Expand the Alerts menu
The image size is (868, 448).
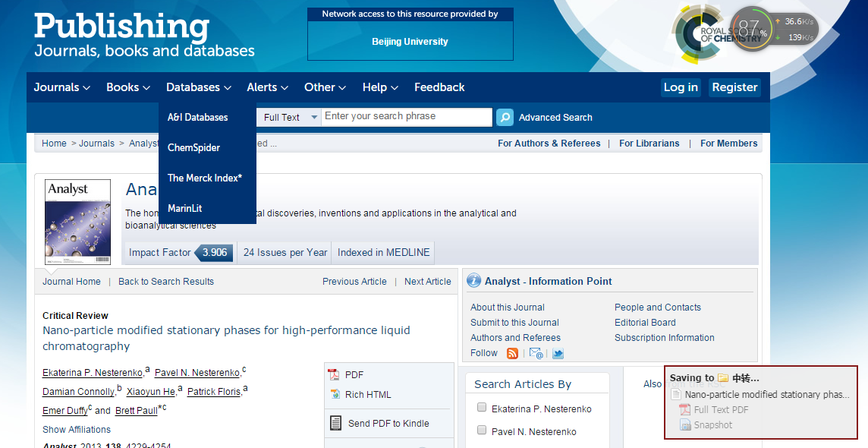coord(267,87)
